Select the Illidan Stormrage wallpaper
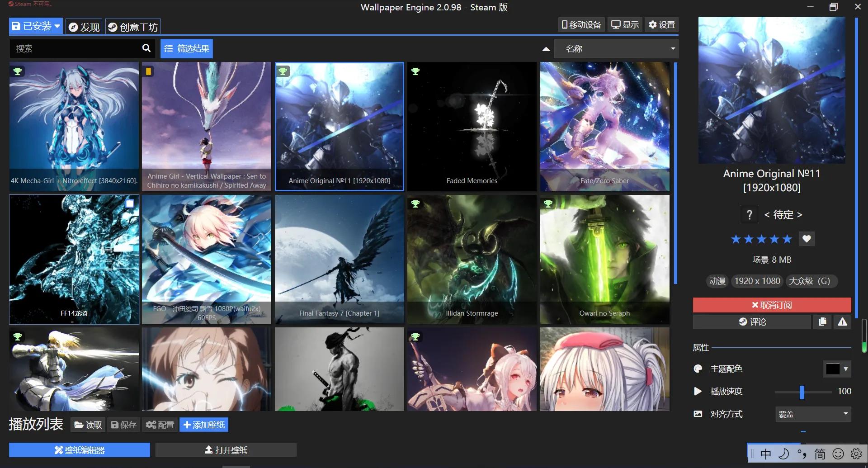Screen dimensions: 868x468 click(x=472, y=260)
